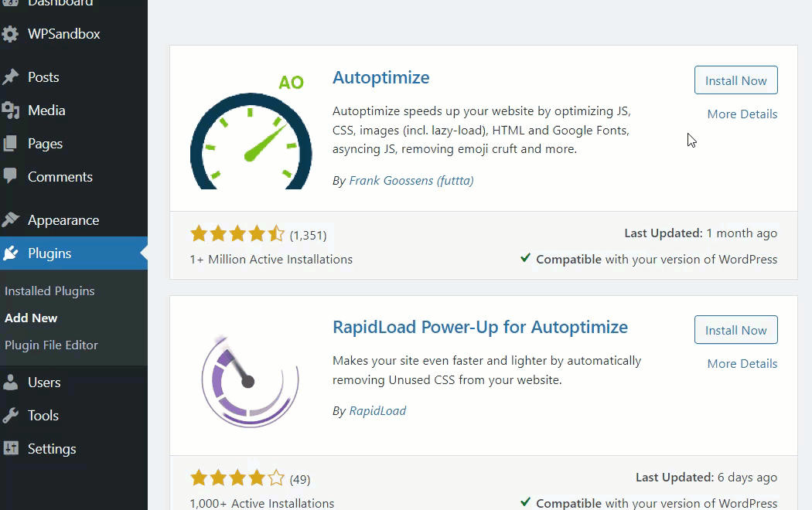
Task: Click the Media icon in sidebar
Action: (x=10, y=110)
